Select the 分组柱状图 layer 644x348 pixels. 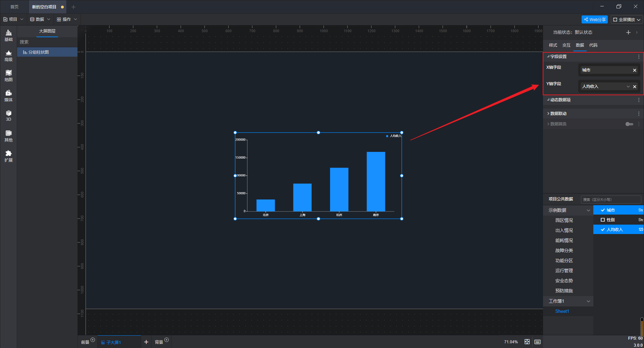tap(47, 52)
